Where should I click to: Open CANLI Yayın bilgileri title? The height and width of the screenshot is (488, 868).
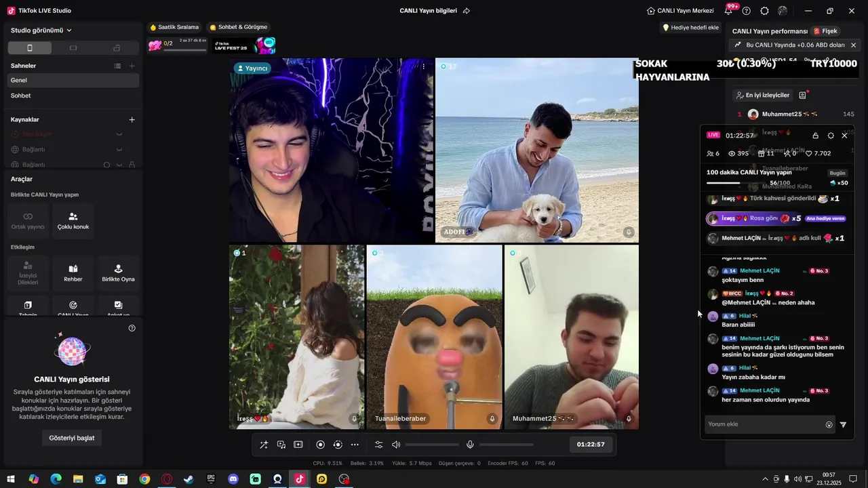click(x=428, y=11)
